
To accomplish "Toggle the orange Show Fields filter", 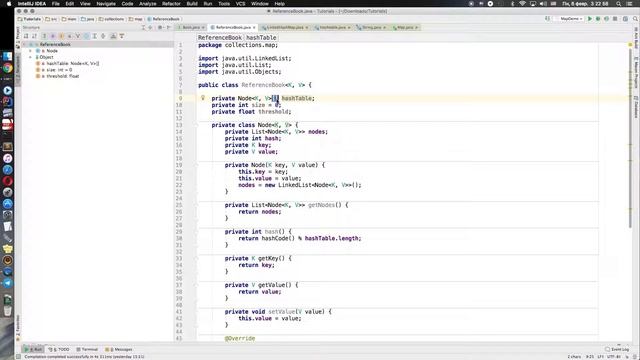I will point(61,36).
